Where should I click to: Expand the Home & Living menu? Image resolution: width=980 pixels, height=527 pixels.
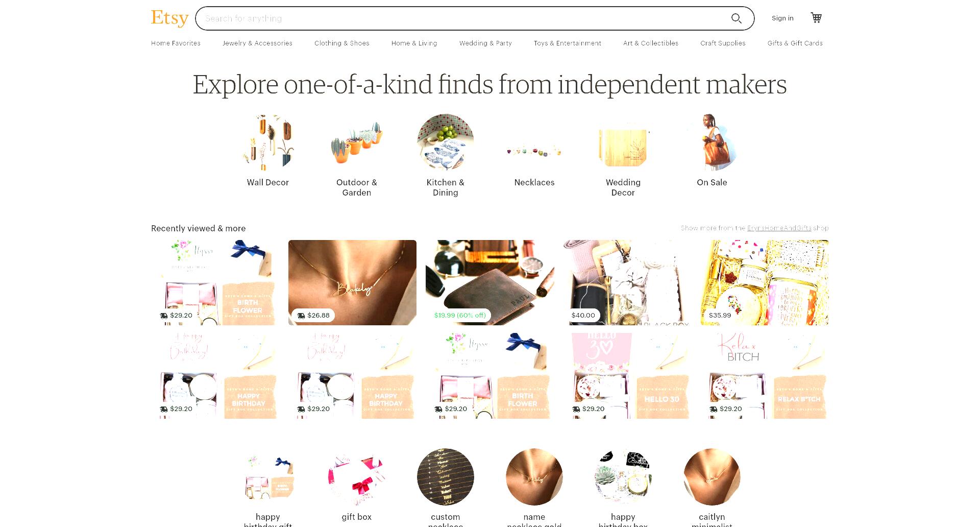pyautogui.click(x=414, y=43)
